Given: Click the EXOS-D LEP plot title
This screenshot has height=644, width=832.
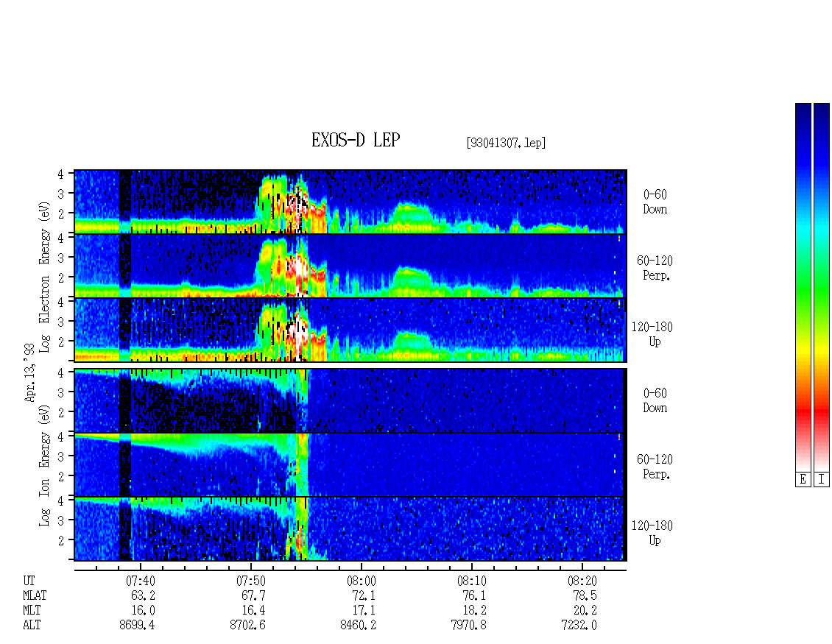Looking at the screenshot, I should click(355, 140).
